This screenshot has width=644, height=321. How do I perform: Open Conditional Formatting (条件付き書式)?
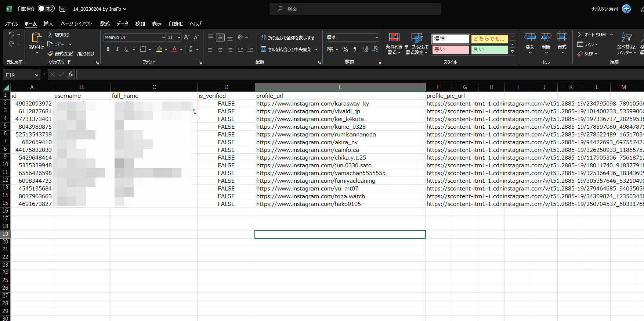coord(394,44)
